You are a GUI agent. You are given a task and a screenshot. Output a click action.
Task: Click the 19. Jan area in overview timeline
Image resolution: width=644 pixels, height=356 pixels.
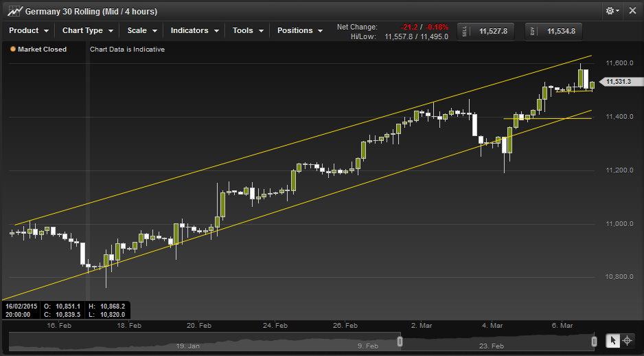pyautogui.click(x=187, y=346)
